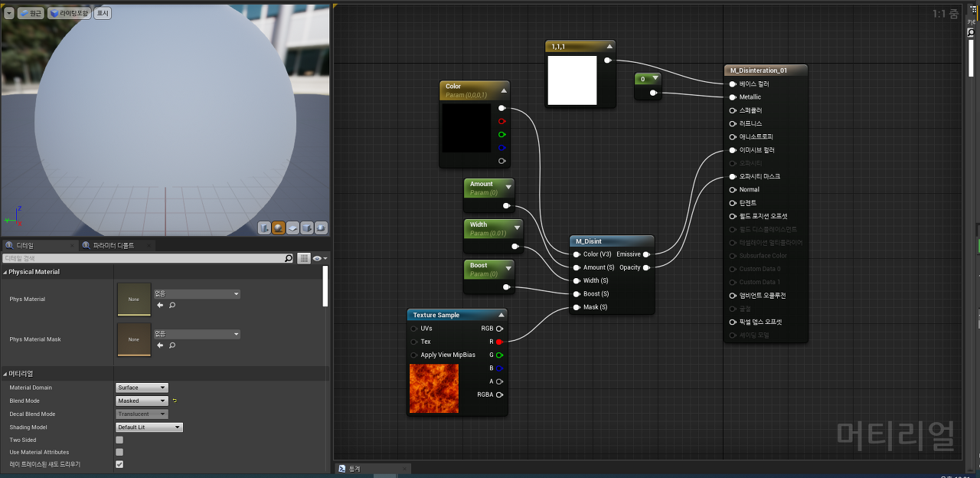Use selected asset arrow for Phys Material Mask
This screenshot has width=980, height=478.
pyautogui.click(x=161, y=345)
